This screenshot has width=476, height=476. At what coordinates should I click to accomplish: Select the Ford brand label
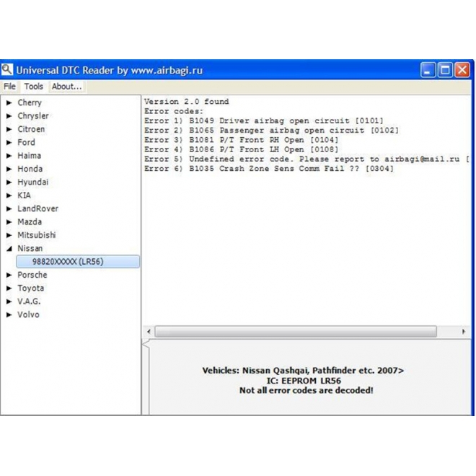[26, 142]
